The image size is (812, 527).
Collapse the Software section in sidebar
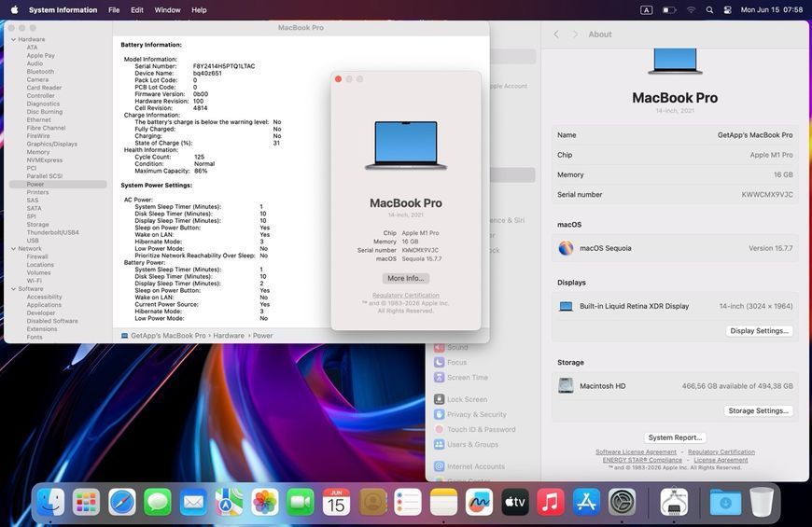[13, 289]
